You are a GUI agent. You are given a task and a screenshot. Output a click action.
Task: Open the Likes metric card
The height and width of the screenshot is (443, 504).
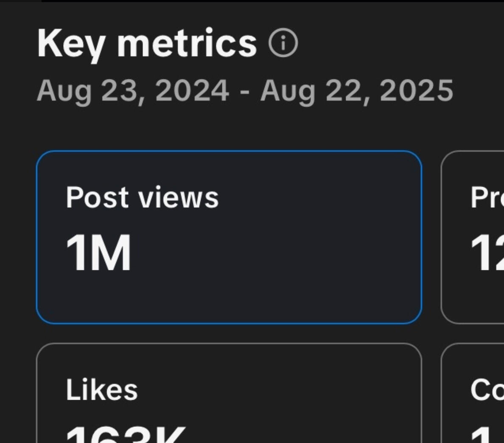[x=229, y=393]
